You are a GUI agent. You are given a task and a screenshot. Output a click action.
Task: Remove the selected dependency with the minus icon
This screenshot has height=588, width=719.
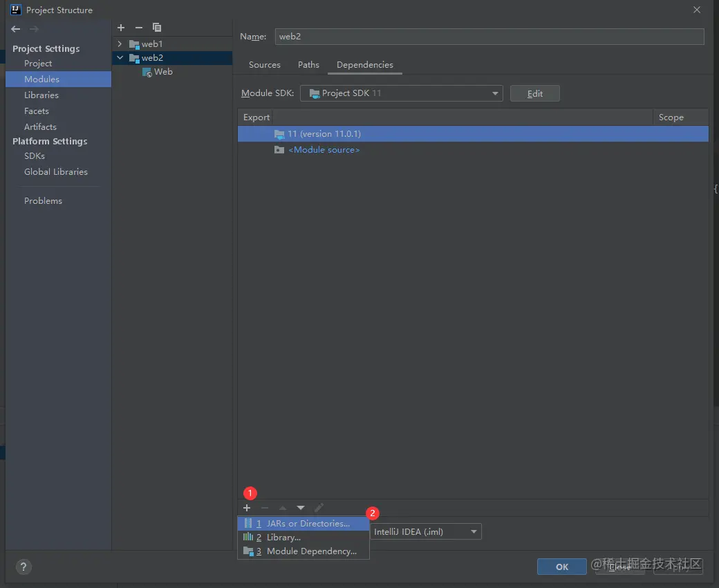265,508
